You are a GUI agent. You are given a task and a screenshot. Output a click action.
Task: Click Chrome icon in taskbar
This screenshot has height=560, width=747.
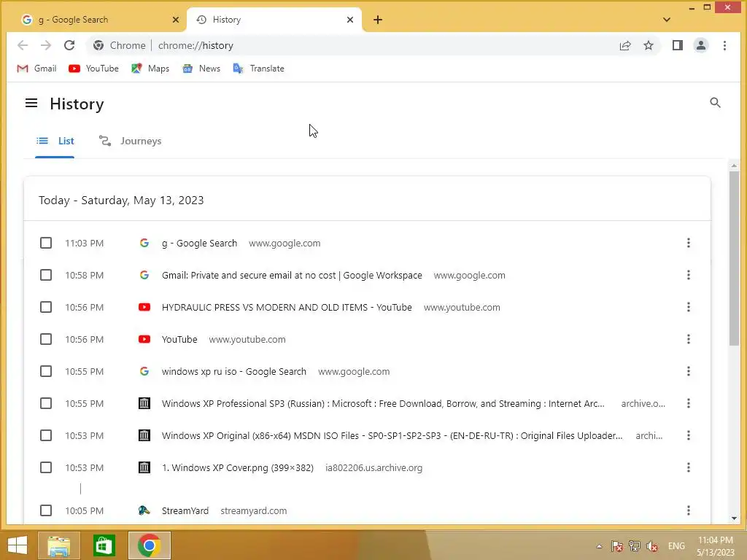149,545
